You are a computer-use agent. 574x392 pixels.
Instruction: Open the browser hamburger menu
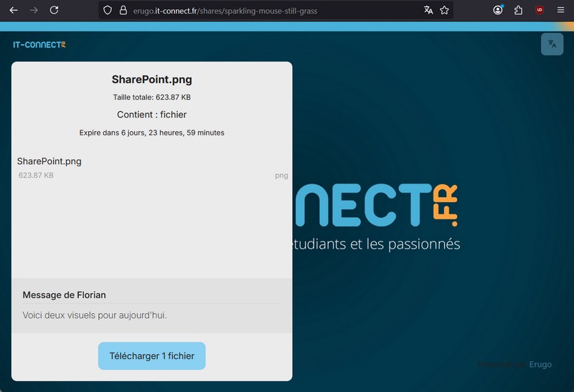(x=560, y=10)
